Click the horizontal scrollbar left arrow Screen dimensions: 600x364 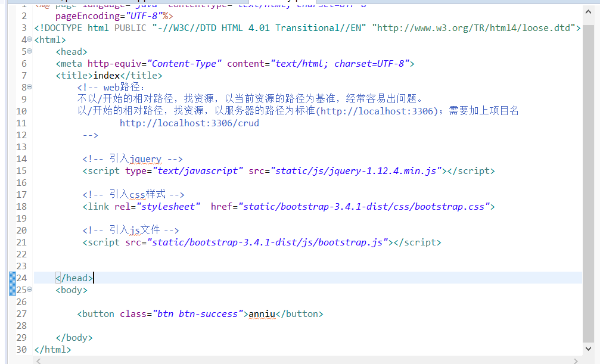point(39,360)
